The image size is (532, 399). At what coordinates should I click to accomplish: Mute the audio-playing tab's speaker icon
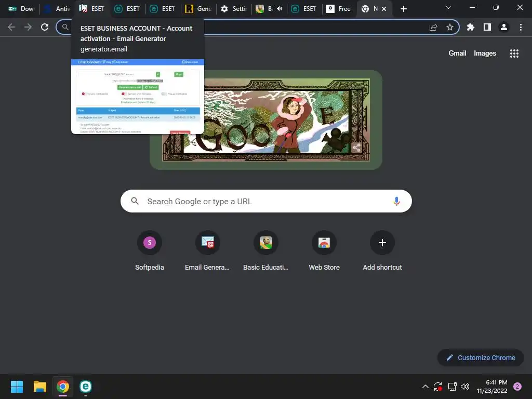tap(279, 9)
